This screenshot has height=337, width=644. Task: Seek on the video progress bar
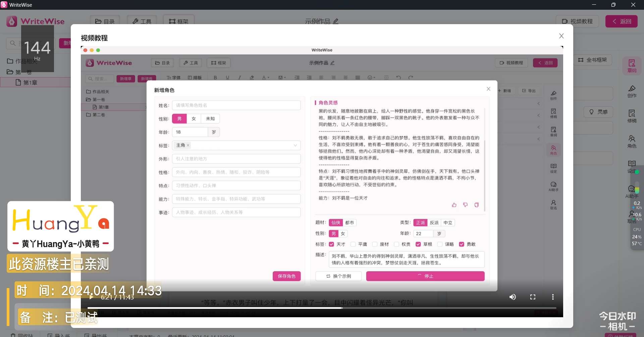[322, 308]
